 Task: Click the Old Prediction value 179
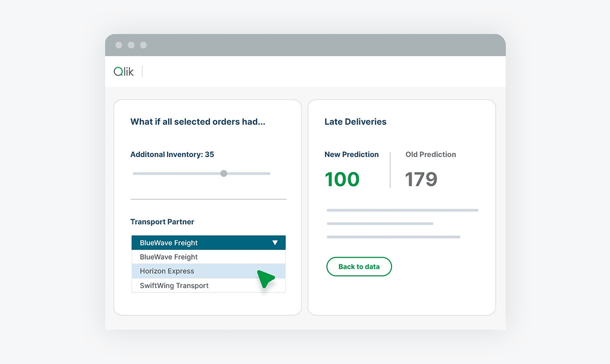click(x=421, y=179)
